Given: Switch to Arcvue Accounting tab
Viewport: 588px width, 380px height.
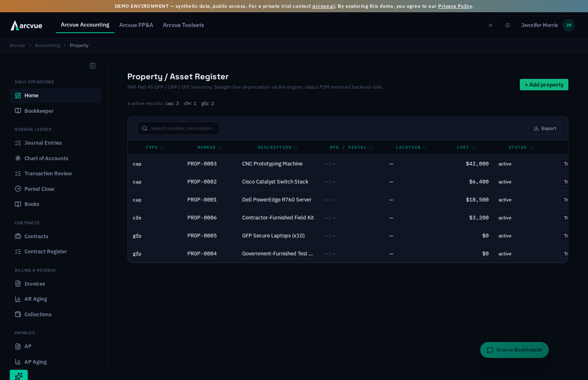Looking at the screenshot, I should 85,25.
